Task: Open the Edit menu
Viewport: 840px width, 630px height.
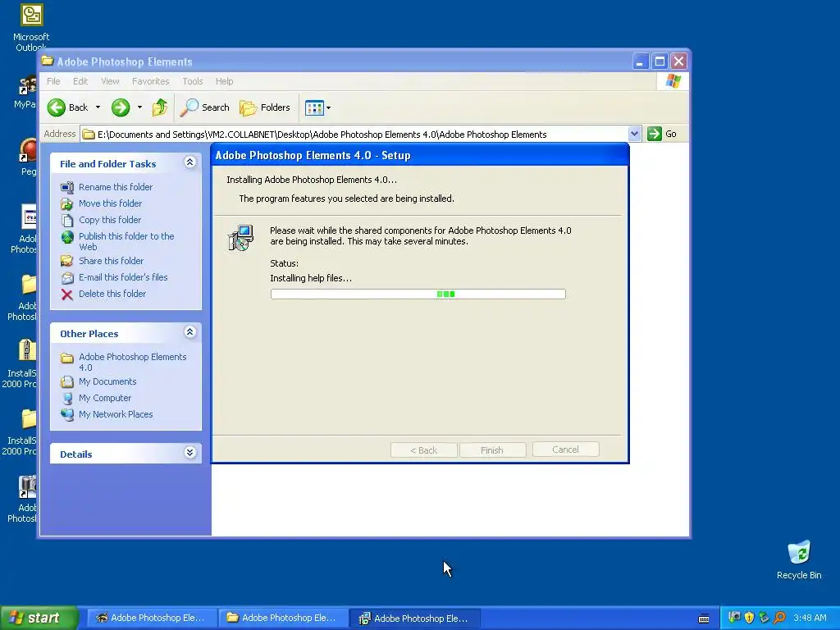Action: coord(80,81)
